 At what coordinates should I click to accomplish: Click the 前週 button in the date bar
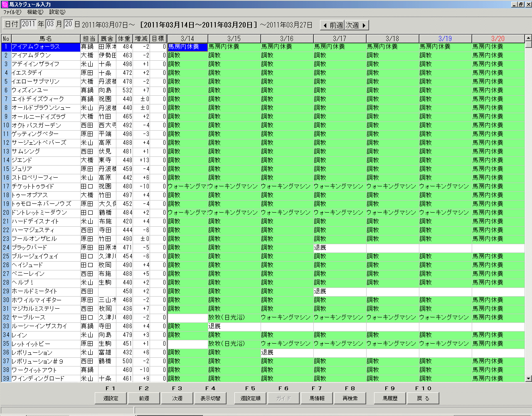point(332,25)
